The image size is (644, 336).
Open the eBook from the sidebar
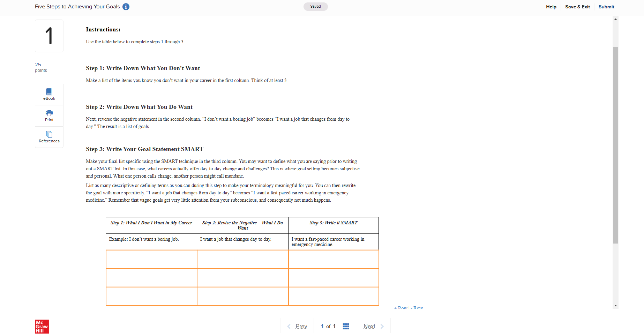tap(49, 94)
